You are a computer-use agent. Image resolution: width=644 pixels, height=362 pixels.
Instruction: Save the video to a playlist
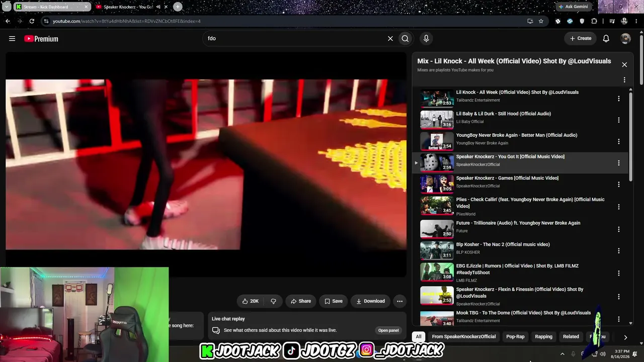pyautogui.click(x=333, y=301)
